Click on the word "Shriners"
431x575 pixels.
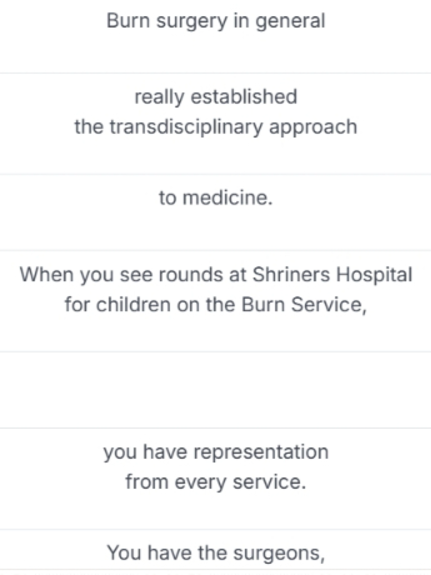click(291, 275)
